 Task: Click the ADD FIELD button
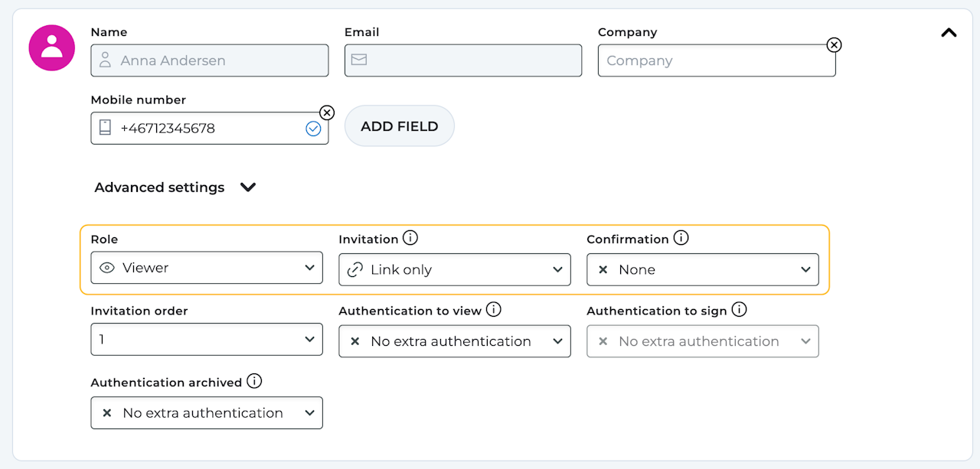coord(400,126)
